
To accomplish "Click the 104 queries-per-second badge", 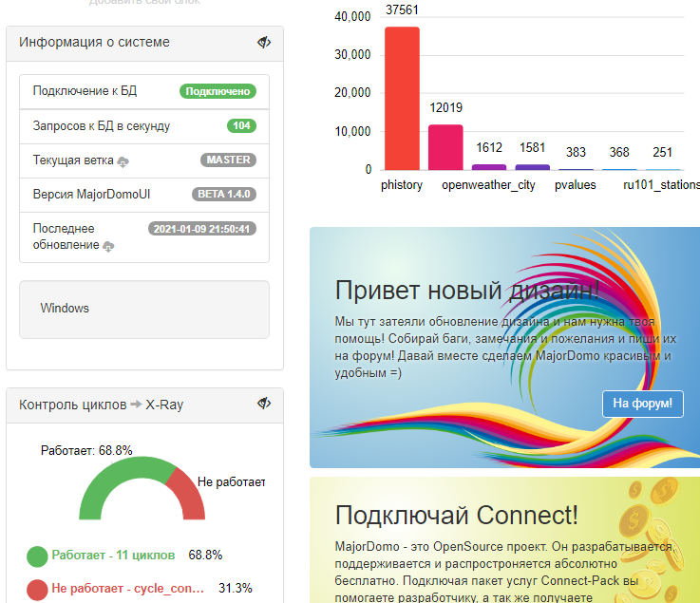I will (241, 126).
